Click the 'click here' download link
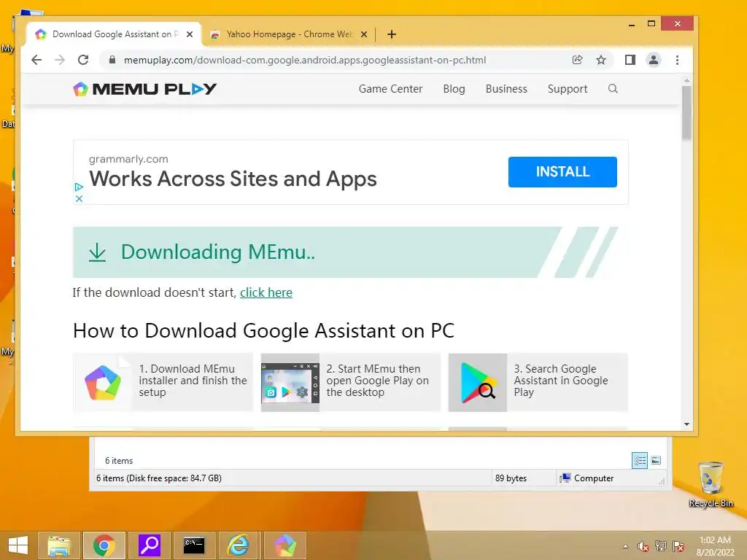Viewport: 747px width, 560px height. pos(266,292)
